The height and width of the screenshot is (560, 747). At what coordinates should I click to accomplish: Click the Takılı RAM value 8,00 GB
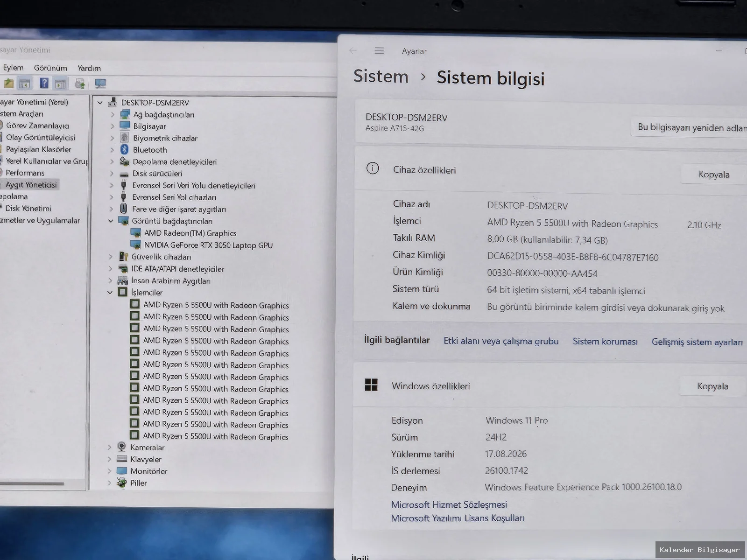tap(547, 240)
